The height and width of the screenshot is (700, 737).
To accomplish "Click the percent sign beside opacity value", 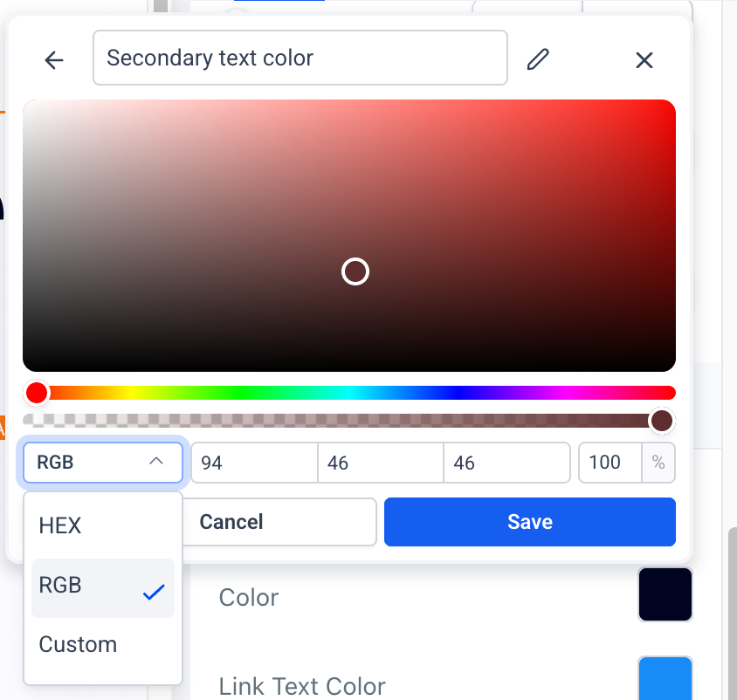I will click(x=658, y=463).
